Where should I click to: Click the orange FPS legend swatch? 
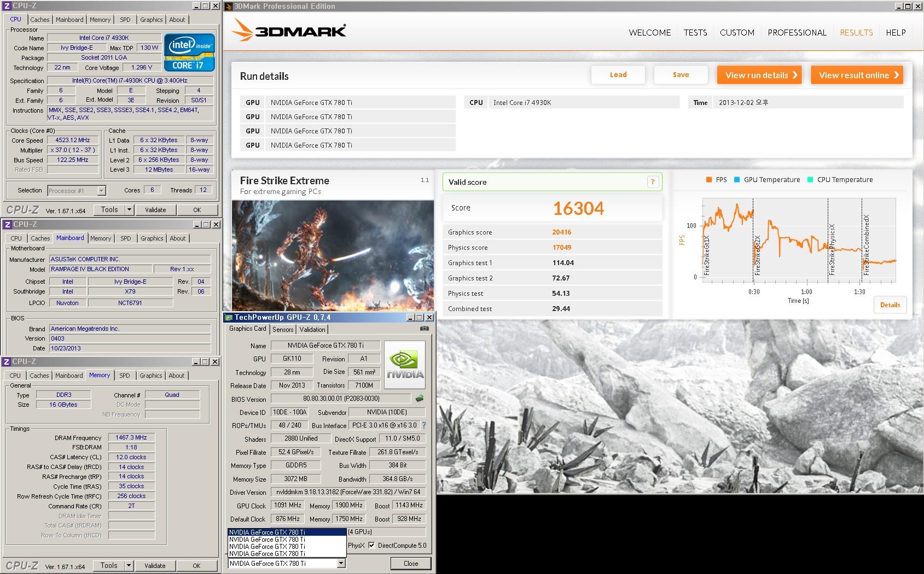(709, 179)
